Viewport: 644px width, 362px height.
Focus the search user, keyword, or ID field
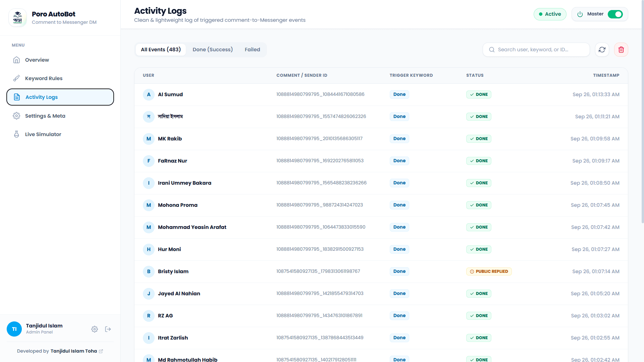[536, 50]
